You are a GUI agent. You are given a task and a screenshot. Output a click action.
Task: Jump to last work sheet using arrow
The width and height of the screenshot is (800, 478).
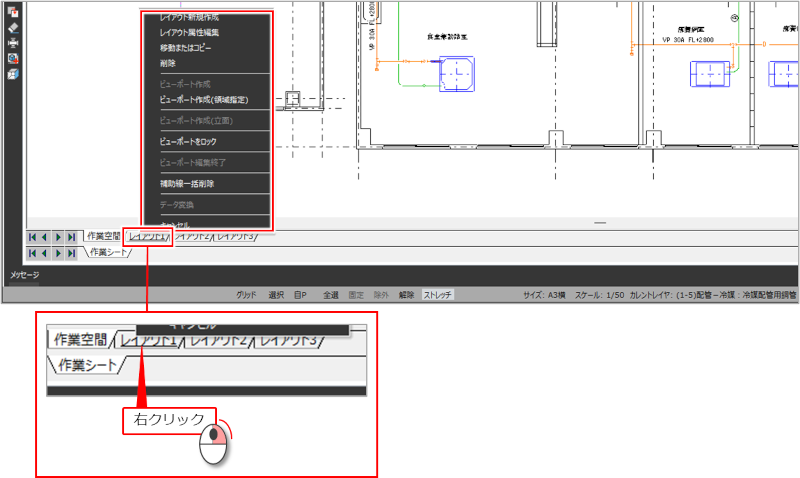71,253
